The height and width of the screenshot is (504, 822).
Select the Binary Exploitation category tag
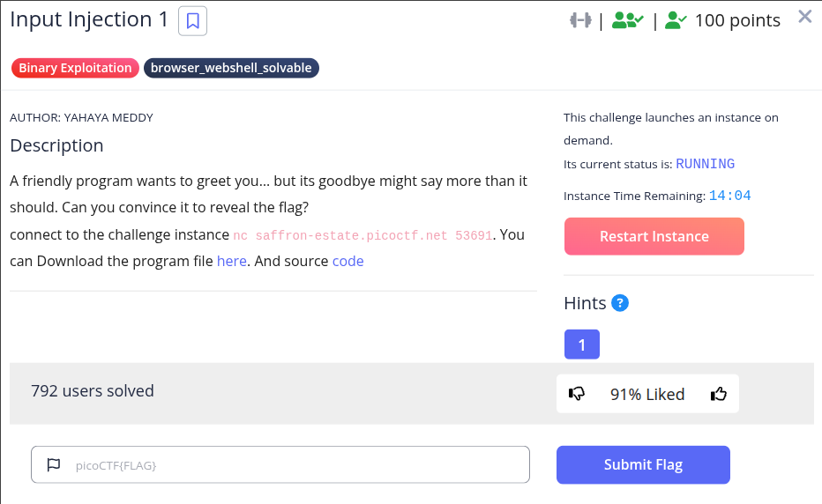[x=75, y=68]
